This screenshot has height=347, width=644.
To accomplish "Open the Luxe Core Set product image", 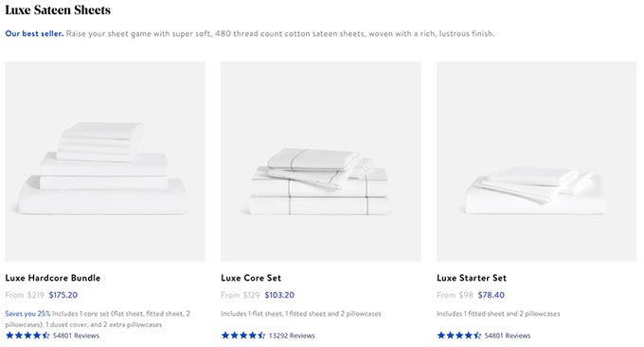I will click(x=321, y=161).
